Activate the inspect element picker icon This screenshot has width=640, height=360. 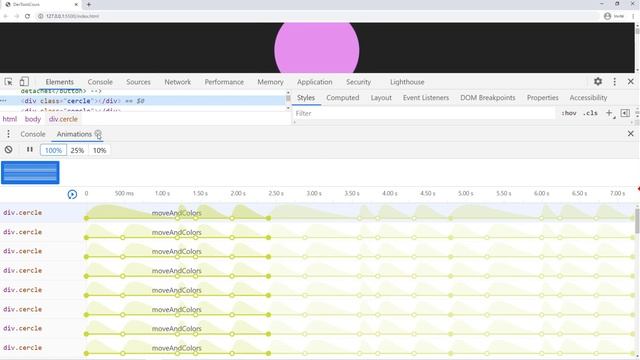tap(8, 82)
